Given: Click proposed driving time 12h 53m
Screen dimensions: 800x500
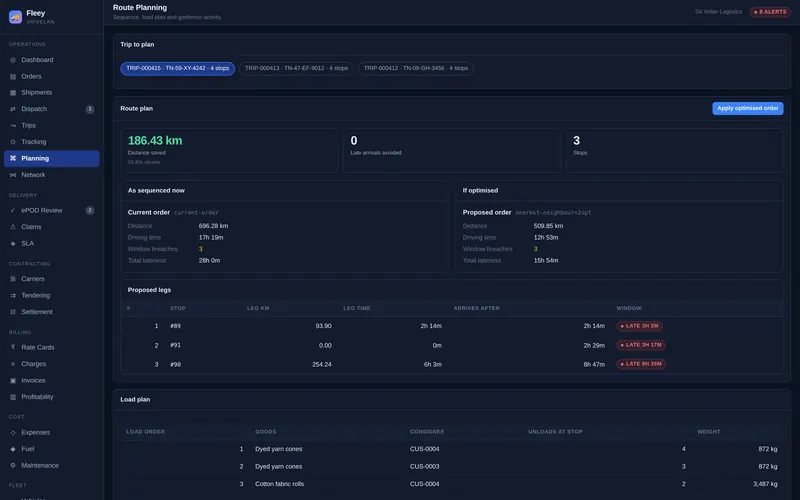Looking at the screenshot, I should (546, 238).
